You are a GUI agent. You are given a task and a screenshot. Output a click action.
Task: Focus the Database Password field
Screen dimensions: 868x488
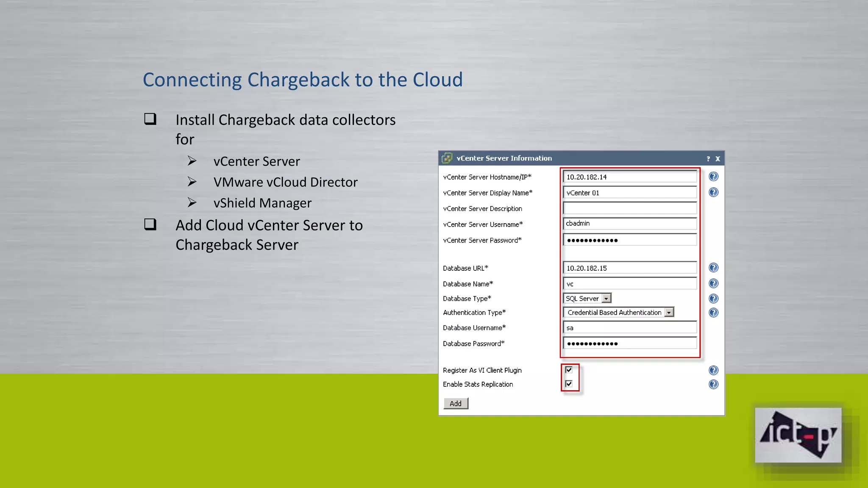[630, 343]
